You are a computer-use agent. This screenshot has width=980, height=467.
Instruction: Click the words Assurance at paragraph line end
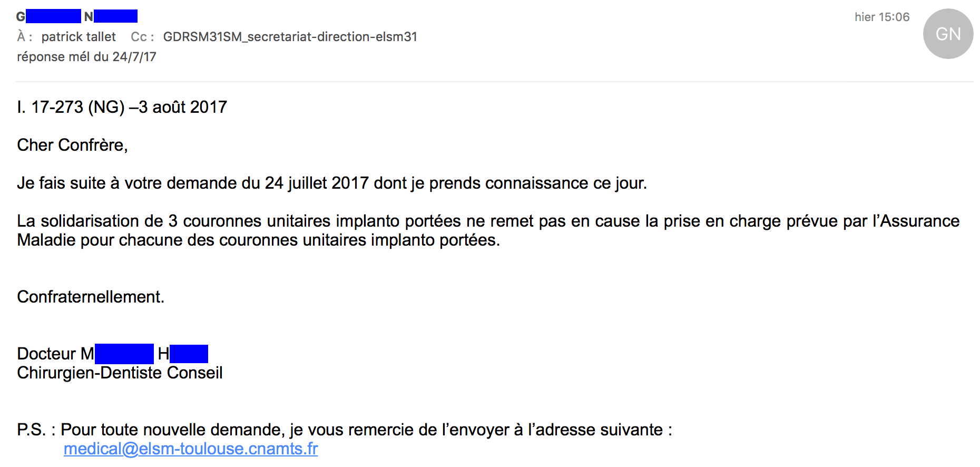click(920, 221)
